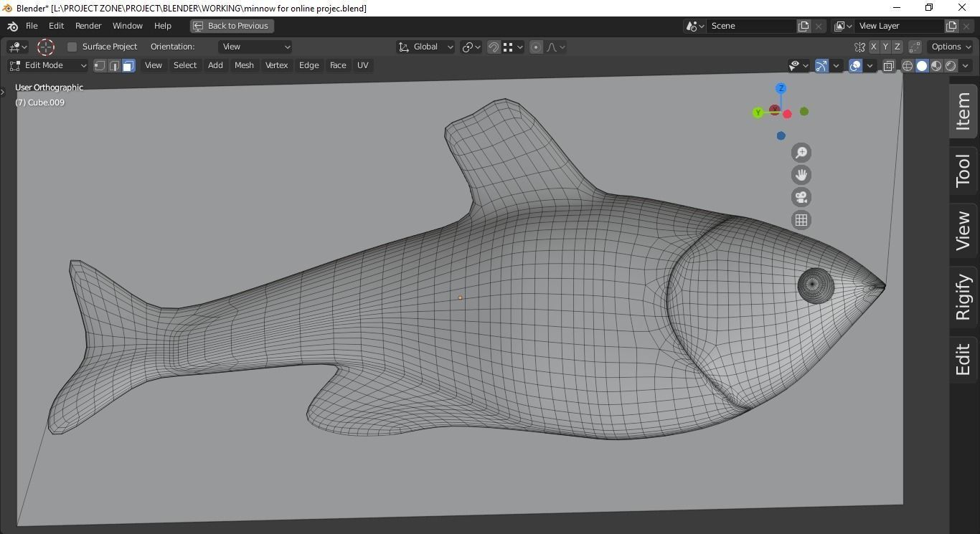Open the Orientation View dropdown
This screenshot has height=534, width=980.
coord(255,47)
